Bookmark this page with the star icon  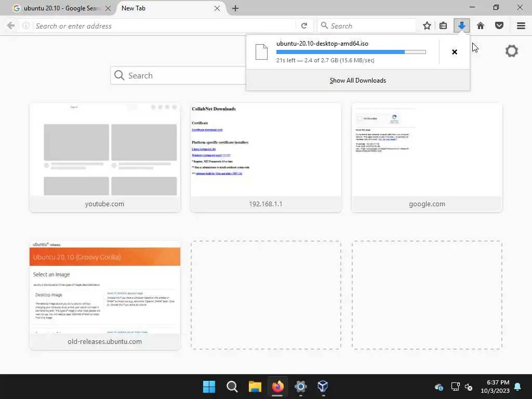427,26
